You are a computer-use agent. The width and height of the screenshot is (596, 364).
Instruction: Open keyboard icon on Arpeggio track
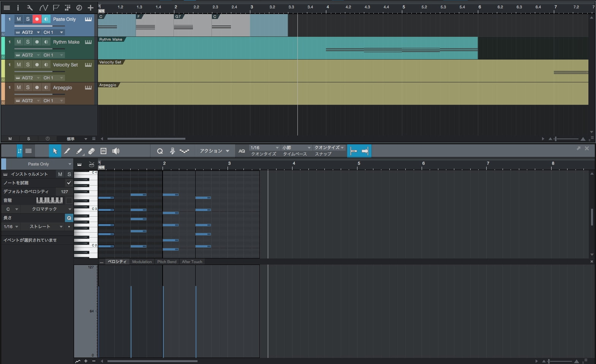[88, 87]
